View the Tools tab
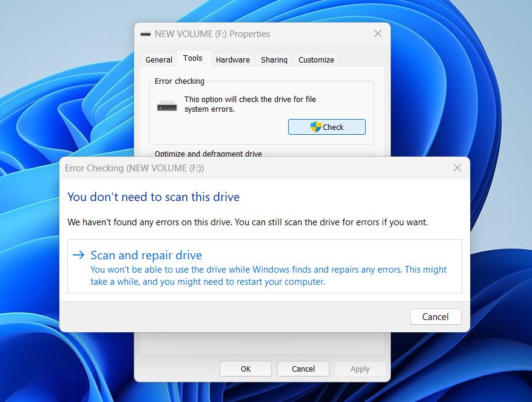The image size is (532, 402). (x=193, y=58)
